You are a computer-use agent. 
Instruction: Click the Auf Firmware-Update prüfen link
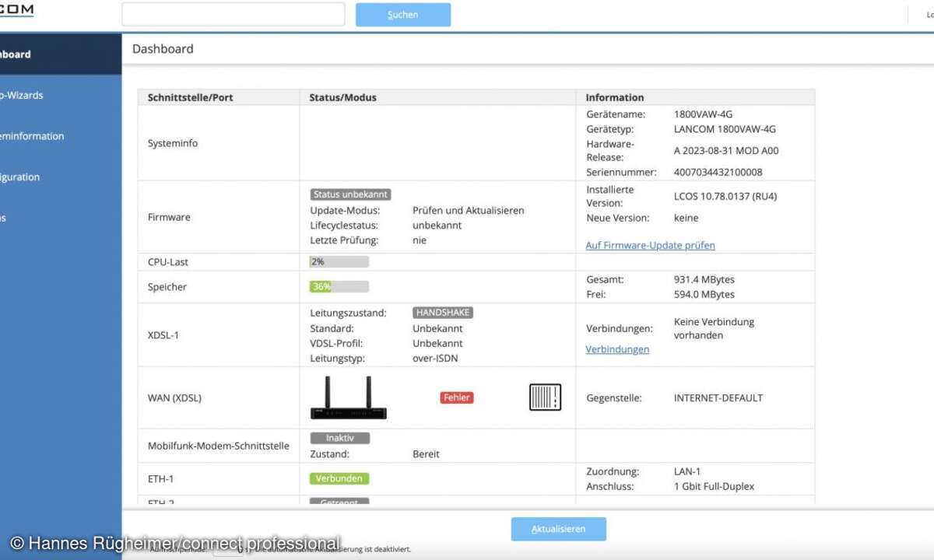tap(650, 245)
